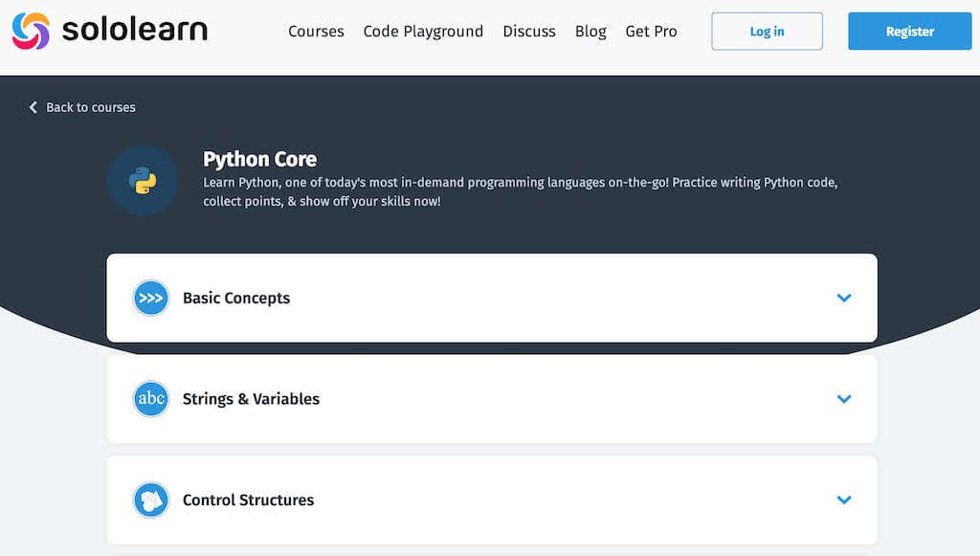Open the Basic Concepts lesson circle
The image size is (980, 556).
(150, 298)
